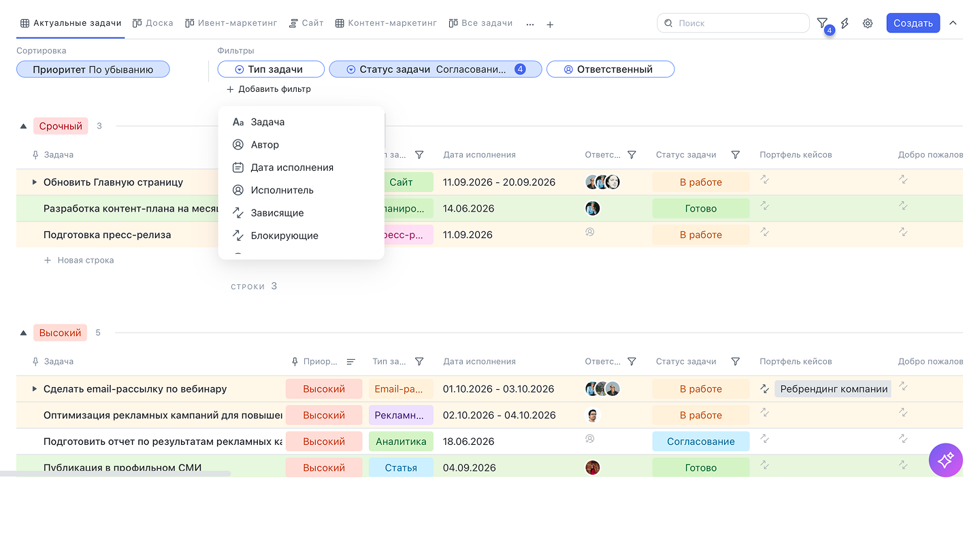Click the Согласование status tag

coord(700,441)
